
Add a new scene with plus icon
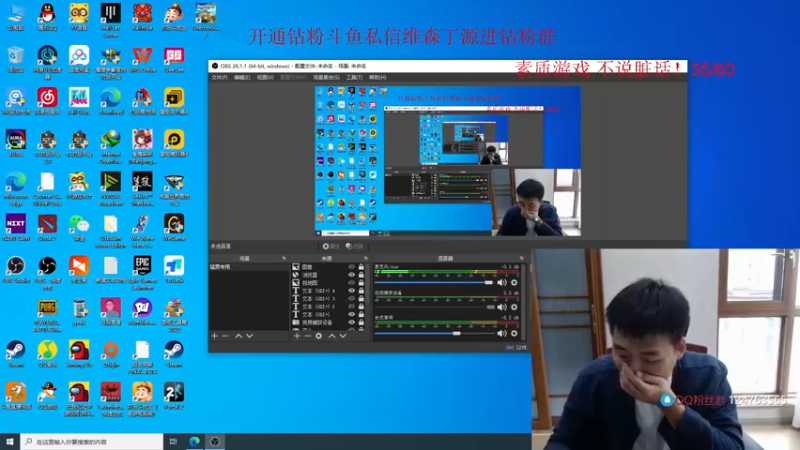(215, 336)
